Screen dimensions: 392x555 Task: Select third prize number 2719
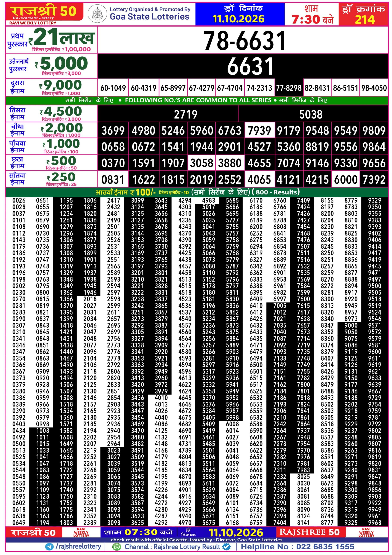(185, 114)
